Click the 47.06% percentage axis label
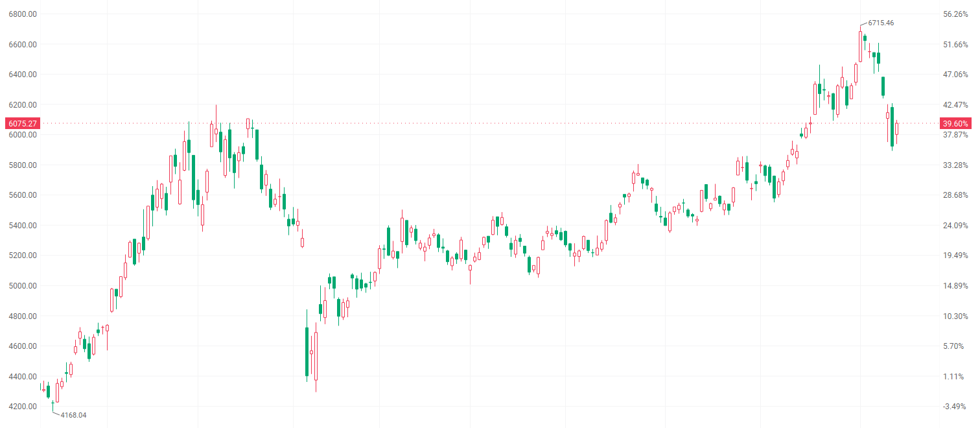Screen dimensions: 980x428 coord(956,75)
